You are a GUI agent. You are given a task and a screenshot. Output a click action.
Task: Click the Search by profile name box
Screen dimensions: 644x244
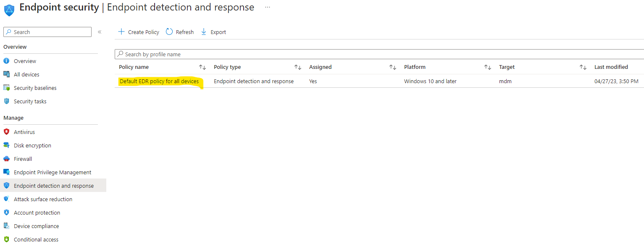pyautogui.click(x=379, y=54)
